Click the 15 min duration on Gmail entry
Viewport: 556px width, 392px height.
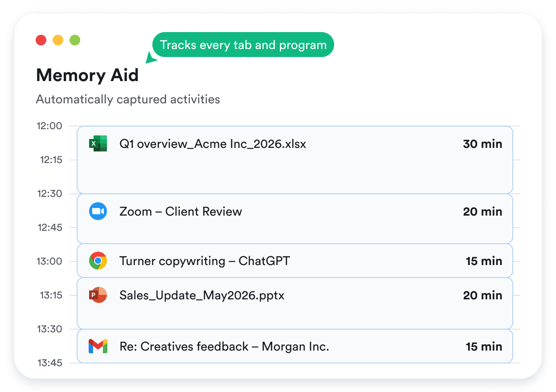(484, 346)
